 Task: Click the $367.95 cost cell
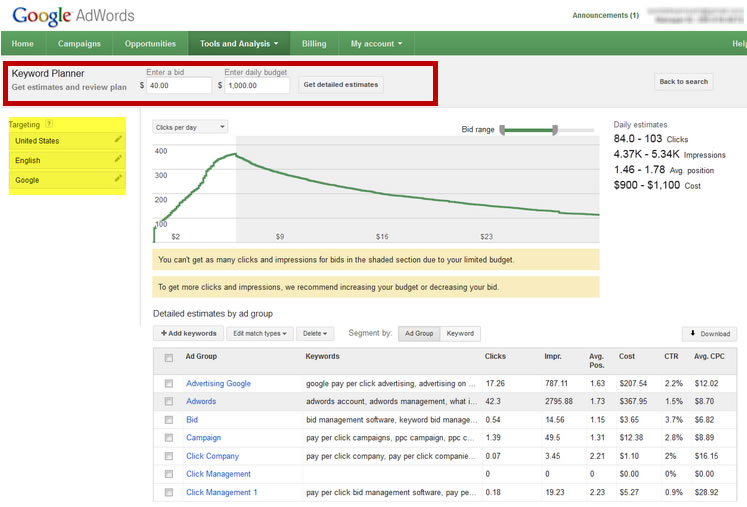tap(633, 401)
